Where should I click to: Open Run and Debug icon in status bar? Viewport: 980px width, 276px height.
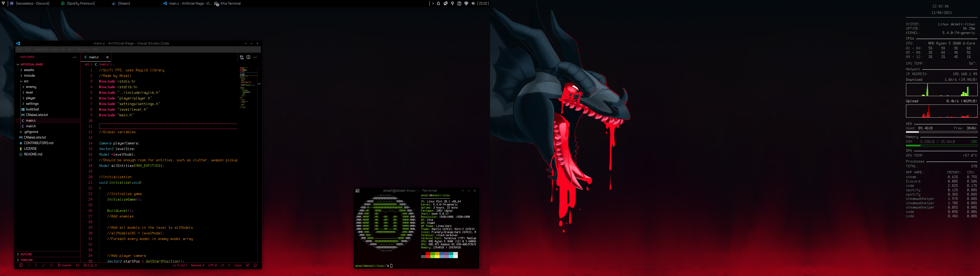44,265
